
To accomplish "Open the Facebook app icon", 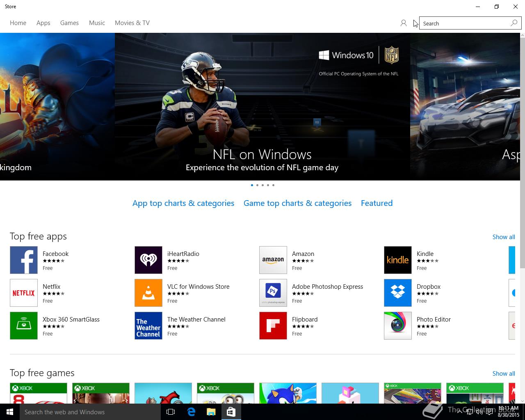I will point(24,260).
